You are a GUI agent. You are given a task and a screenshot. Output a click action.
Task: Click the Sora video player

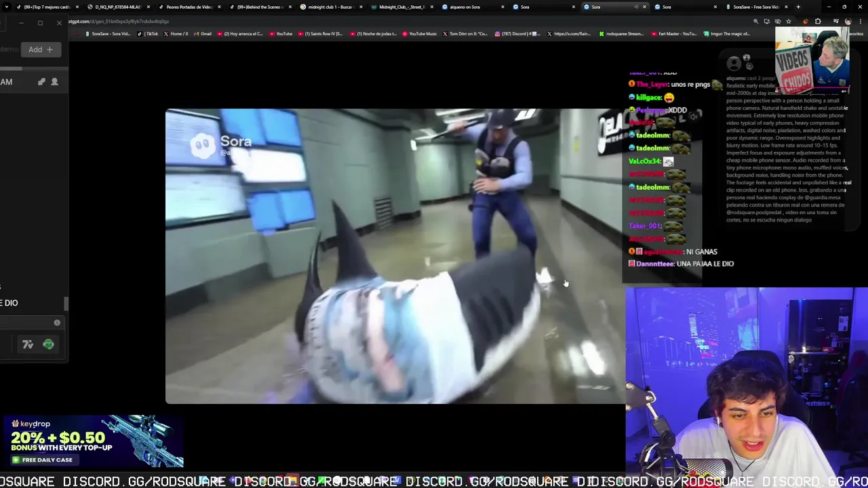click(395, 256)
